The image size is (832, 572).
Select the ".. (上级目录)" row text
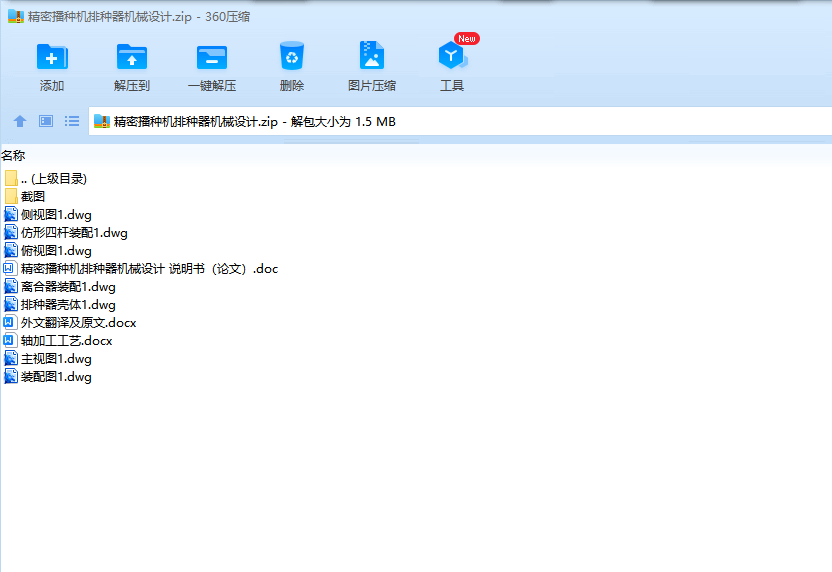click(x=54, y=179)
